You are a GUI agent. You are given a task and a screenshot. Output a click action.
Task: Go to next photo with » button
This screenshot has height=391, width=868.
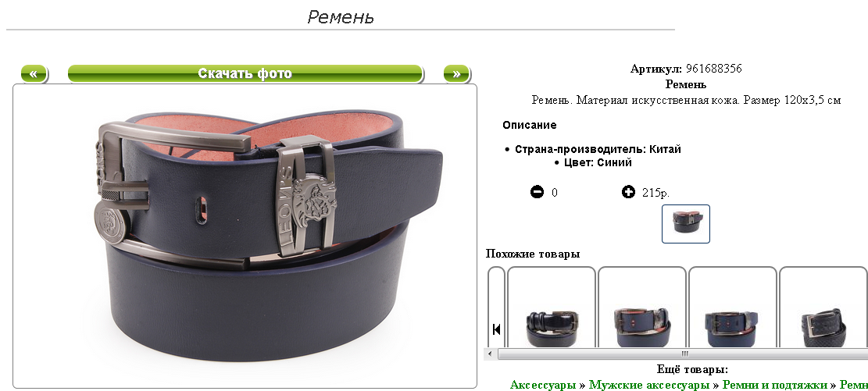[x=457, y=73]
